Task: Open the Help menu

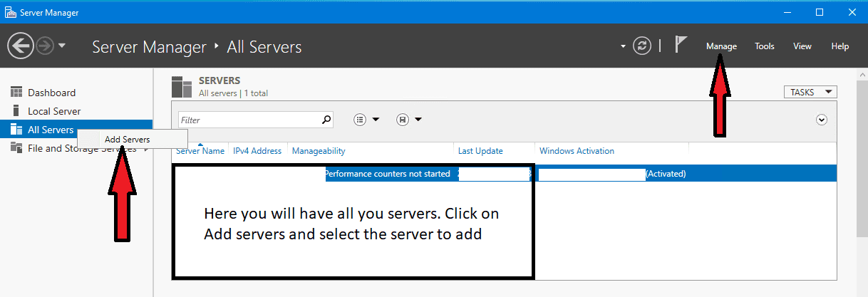Action: tap(840, 46)
